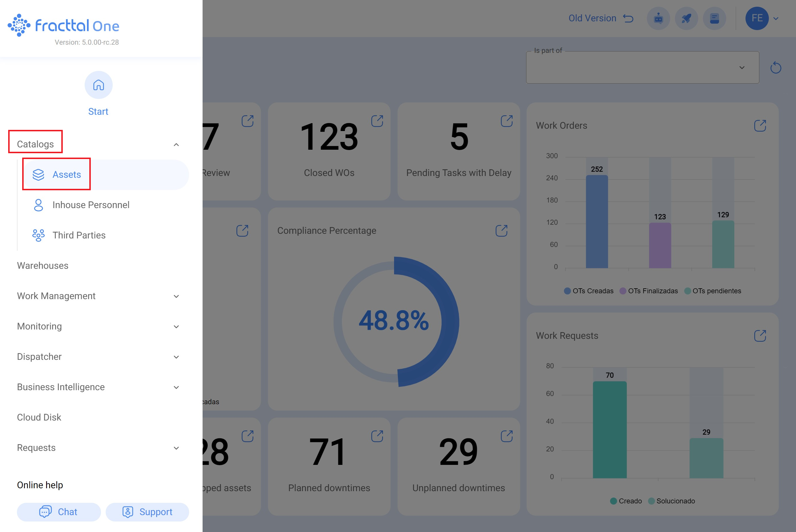Open the Support button
Image resolution: width=796 pixels, height=532 pixels.
pyautogui.click(x=147, y=512)
